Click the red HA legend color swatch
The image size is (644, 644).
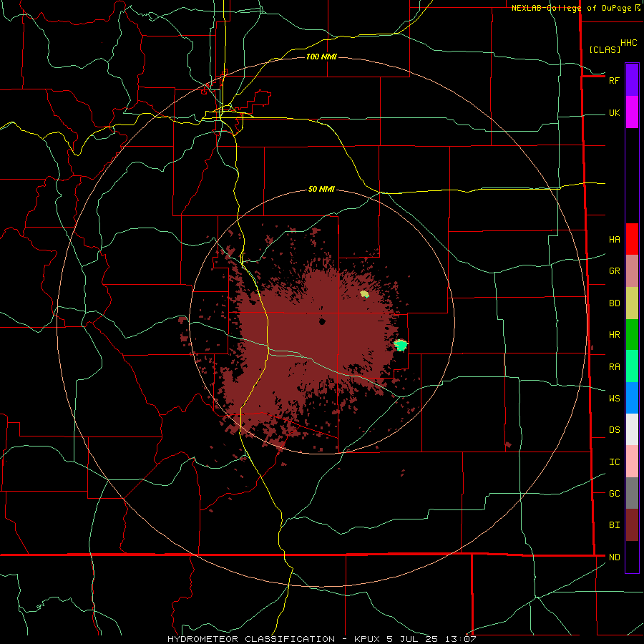click(632, 239)
